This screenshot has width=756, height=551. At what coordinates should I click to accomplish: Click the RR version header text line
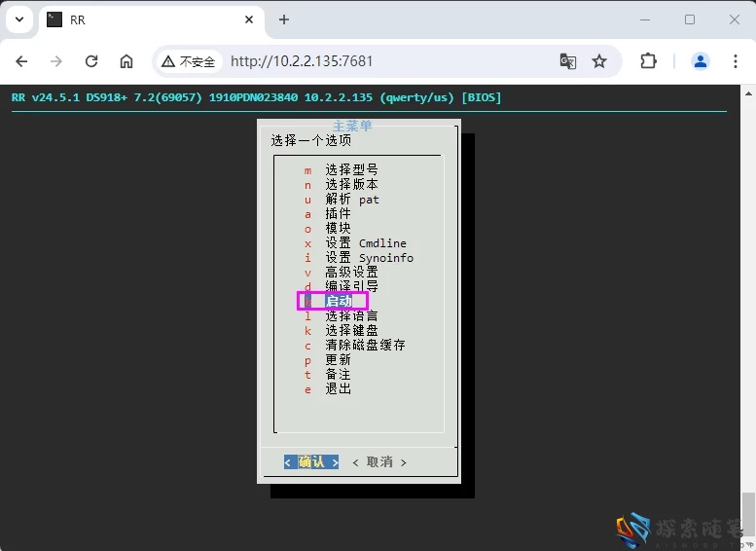pos(256,97)
